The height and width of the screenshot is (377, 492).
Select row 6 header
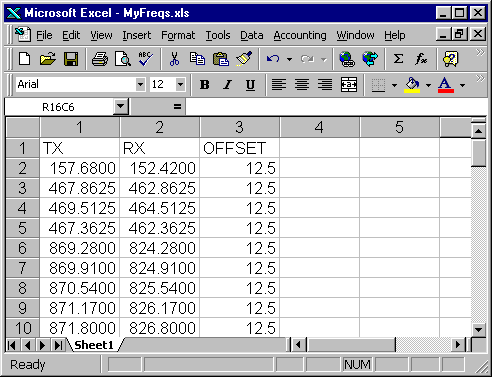coord(22,248)
